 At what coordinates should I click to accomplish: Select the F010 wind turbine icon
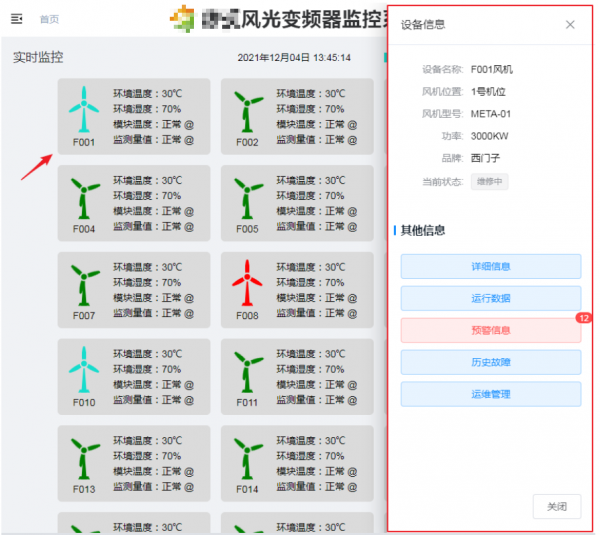[x=84, y=370]
